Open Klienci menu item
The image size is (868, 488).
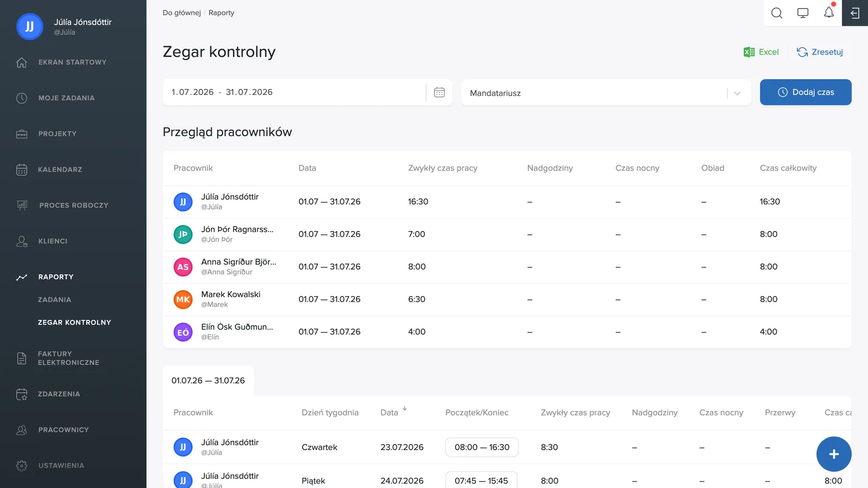click(x=53, y=241)
